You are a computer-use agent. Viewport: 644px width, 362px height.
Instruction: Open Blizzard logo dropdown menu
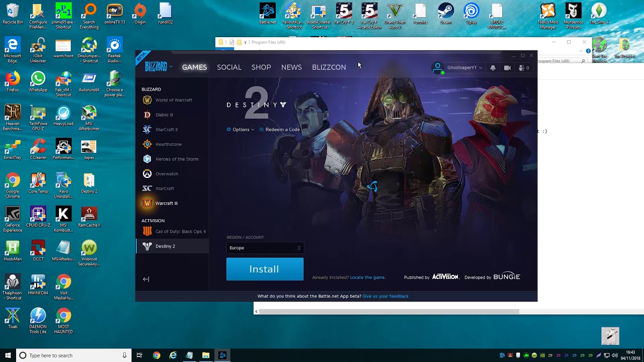(158, 67)
